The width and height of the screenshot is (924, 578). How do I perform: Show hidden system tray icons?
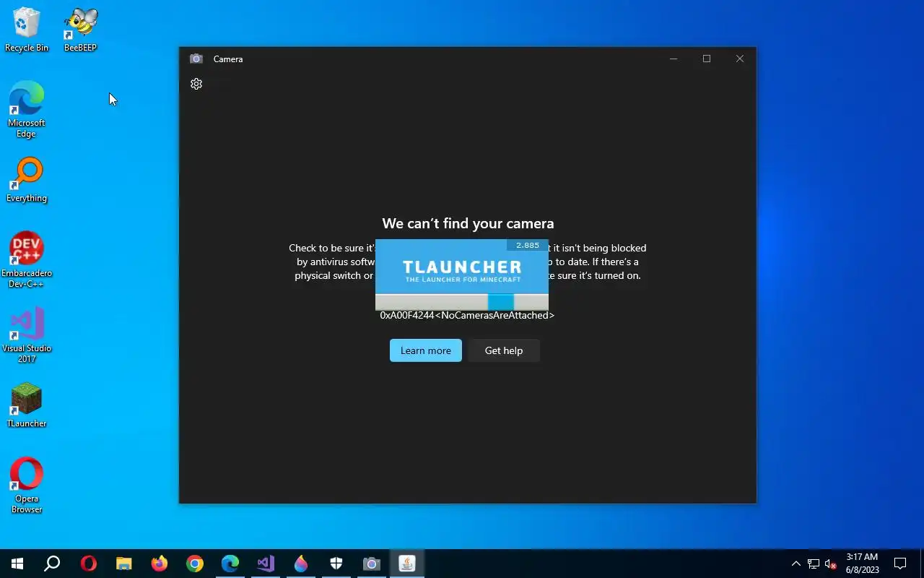tap(796, 564)
